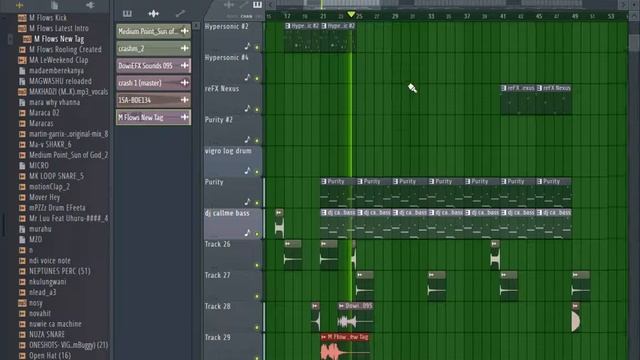Click the icon beside M Flows Kick in browser

tap(22, 18)
